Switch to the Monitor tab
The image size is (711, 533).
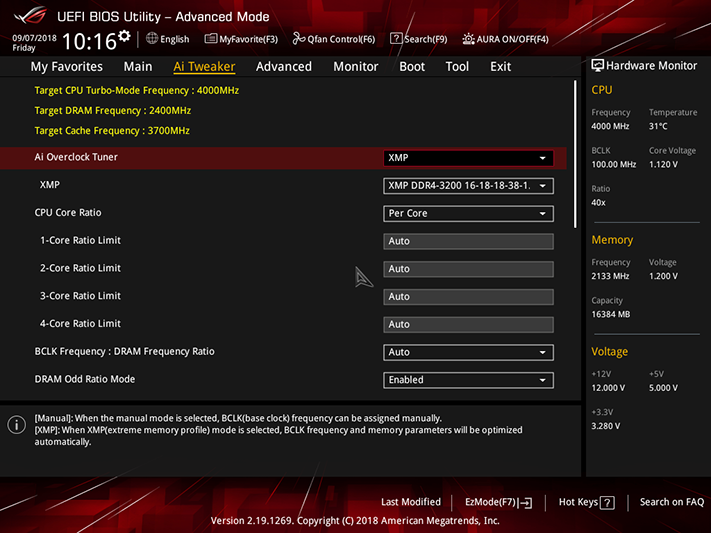[356, 67]
